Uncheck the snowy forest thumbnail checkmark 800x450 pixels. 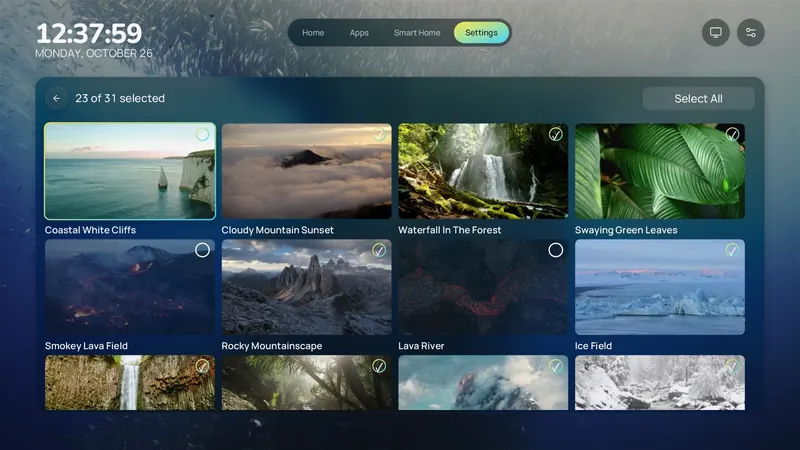click(732, 366)
